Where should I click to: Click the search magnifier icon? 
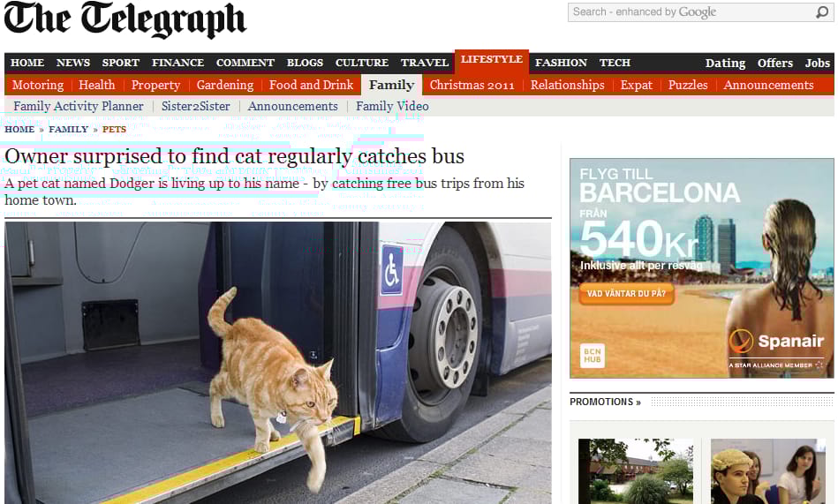[822, 11]
